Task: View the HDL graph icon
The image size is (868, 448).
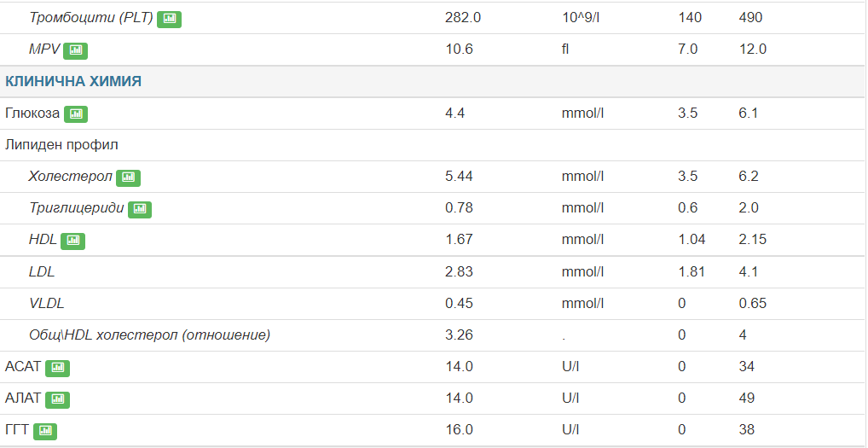Action: (x=72, y=240)
